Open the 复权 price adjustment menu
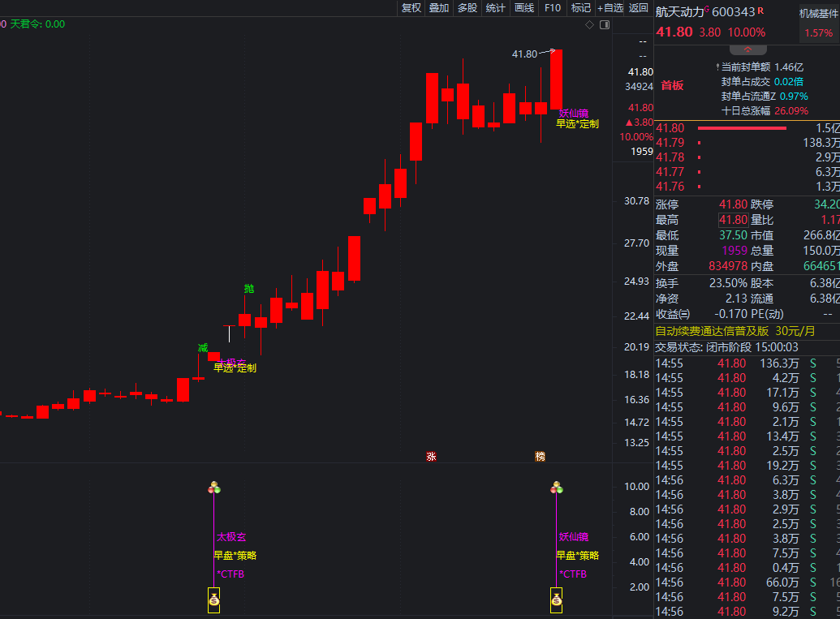Image resolution: width=840 pixels, height=619 pixels. pos(411,8)
